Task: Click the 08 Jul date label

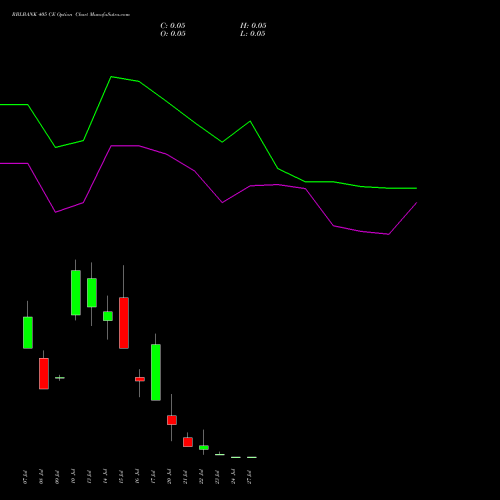Action: point(41,477)
